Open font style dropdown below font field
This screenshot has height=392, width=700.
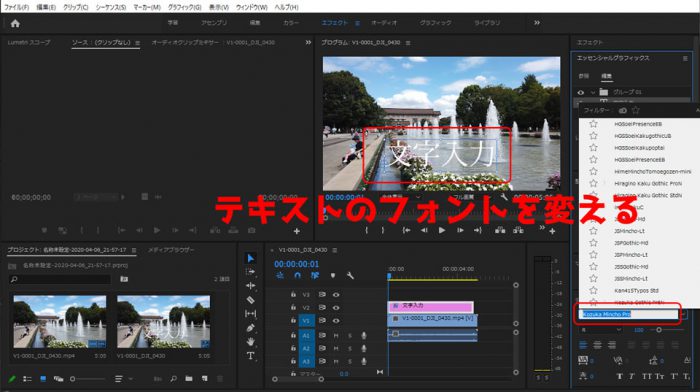[601, 330]
